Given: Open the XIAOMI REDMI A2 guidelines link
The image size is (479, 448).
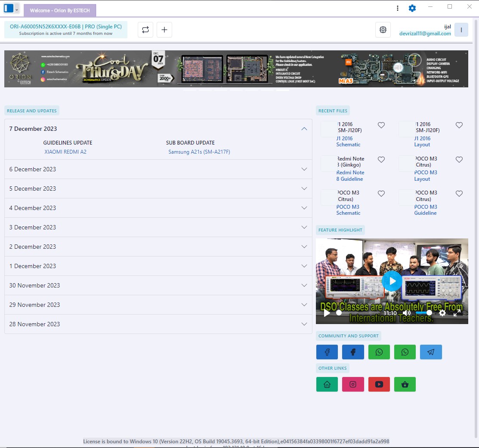Looking at the screenshot, I should click(x=65, y=152).
